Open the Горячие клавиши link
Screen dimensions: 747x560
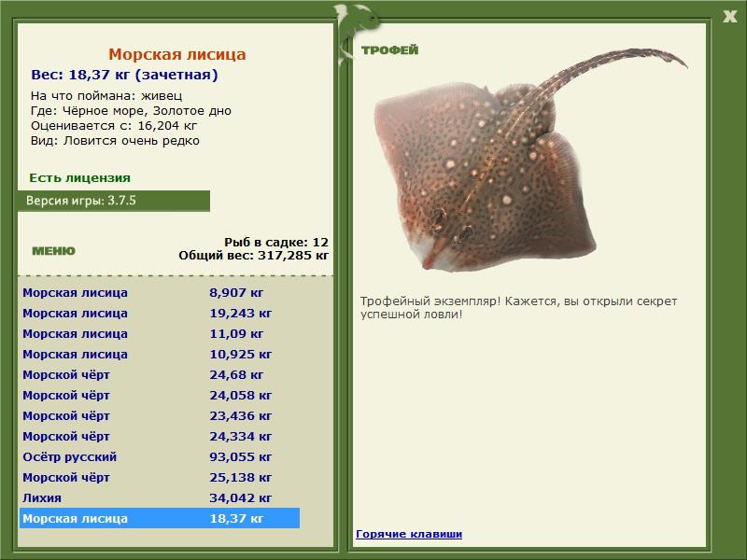(x=408, y=534)
